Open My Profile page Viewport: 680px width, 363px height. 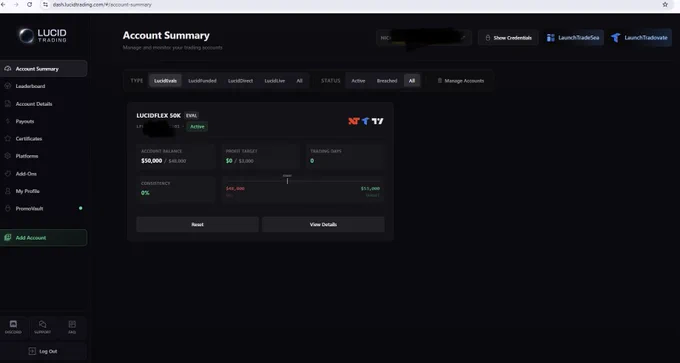coord(43,191)
